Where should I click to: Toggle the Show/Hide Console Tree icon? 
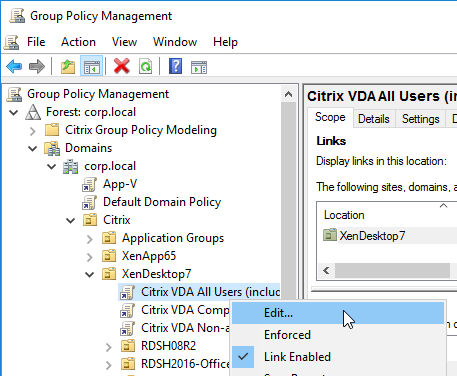click(91, 67)
